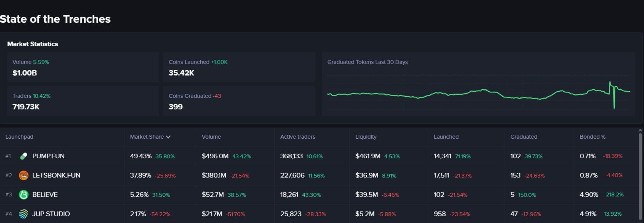Viewport: 644px width, 223px height.
Task: Click the 719.73K traders value
Action: (x=26, y=107)
